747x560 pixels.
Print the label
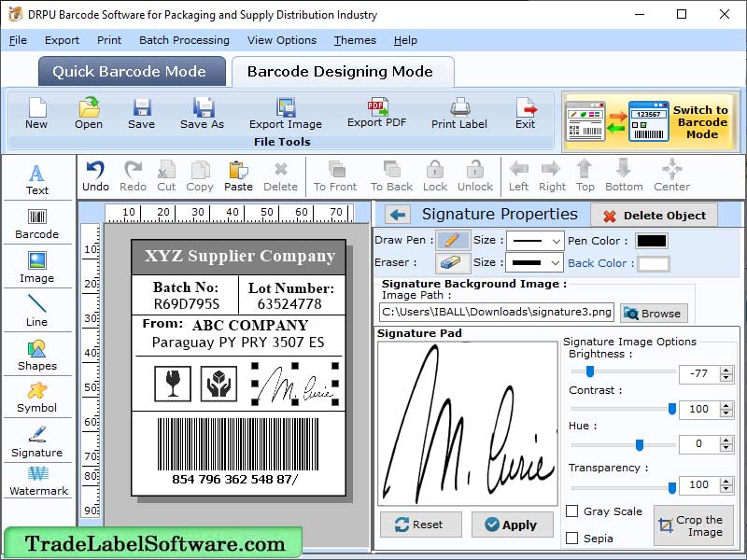(459, 113)
